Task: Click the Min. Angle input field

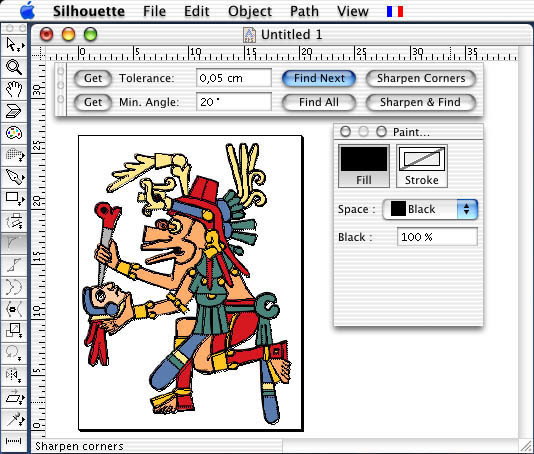Action: 234,102
